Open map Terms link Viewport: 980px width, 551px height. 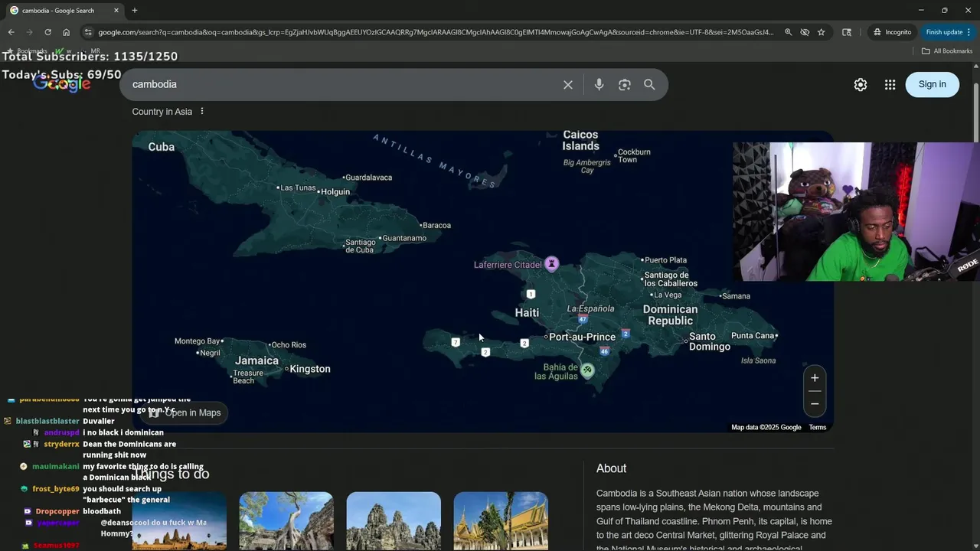[818, 428]
